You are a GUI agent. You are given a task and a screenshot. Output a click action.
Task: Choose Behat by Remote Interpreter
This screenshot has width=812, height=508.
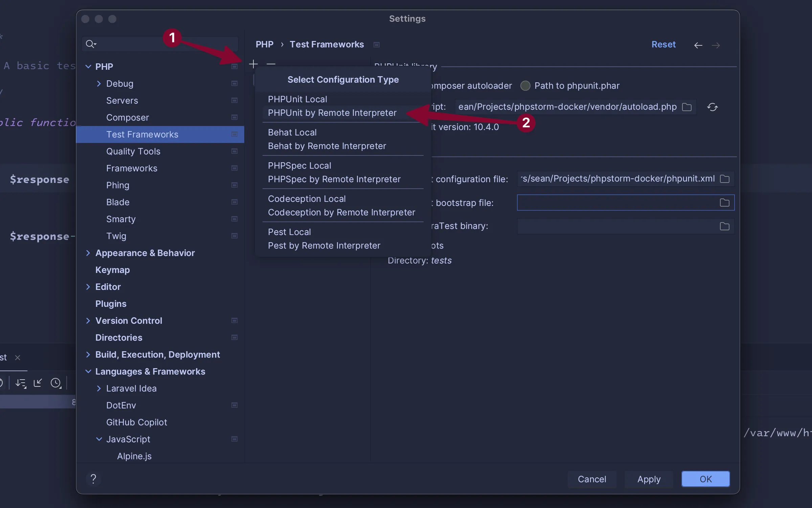coord(343,146)
